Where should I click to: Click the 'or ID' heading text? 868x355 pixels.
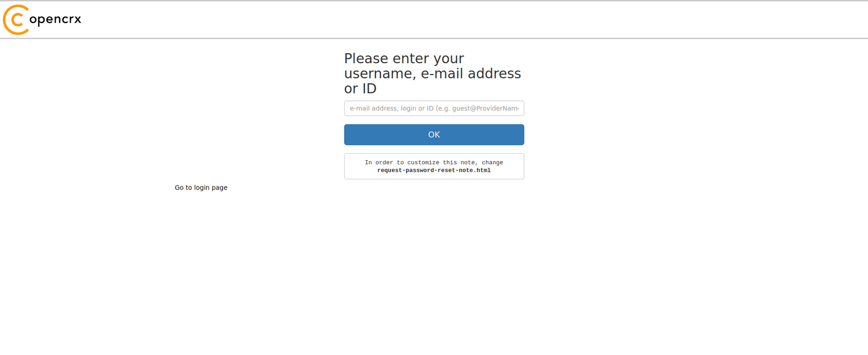360,88
